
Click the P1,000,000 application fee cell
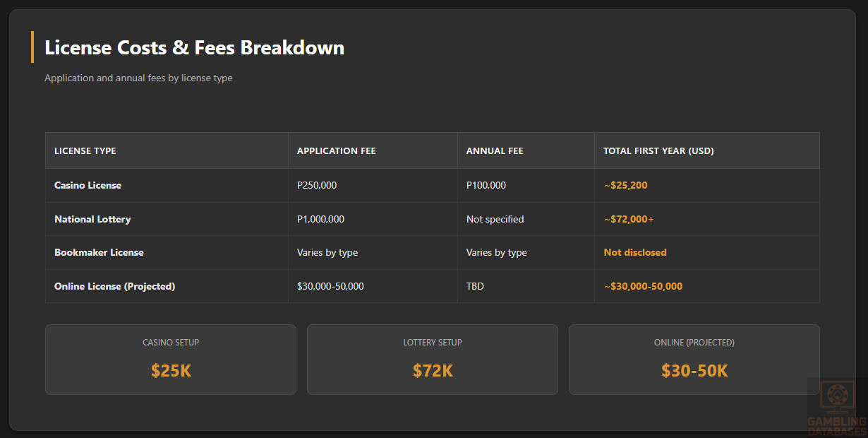coord(320,219)
